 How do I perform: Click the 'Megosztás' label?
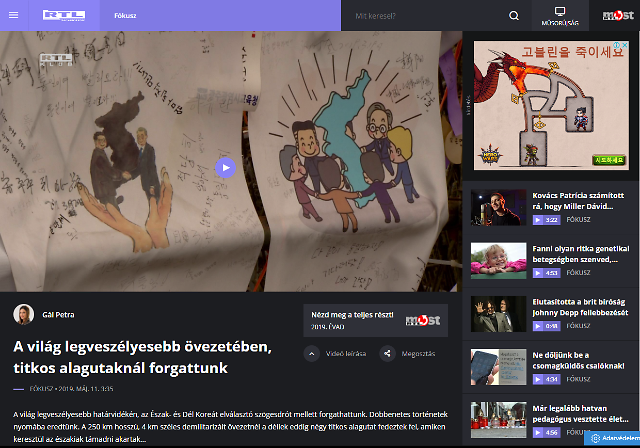(x=418, y=354)
